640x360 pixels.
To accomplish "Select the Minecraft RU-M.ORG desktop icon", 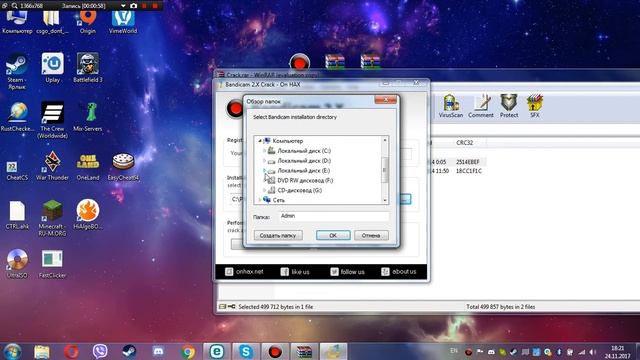I will tap(52, 218).
